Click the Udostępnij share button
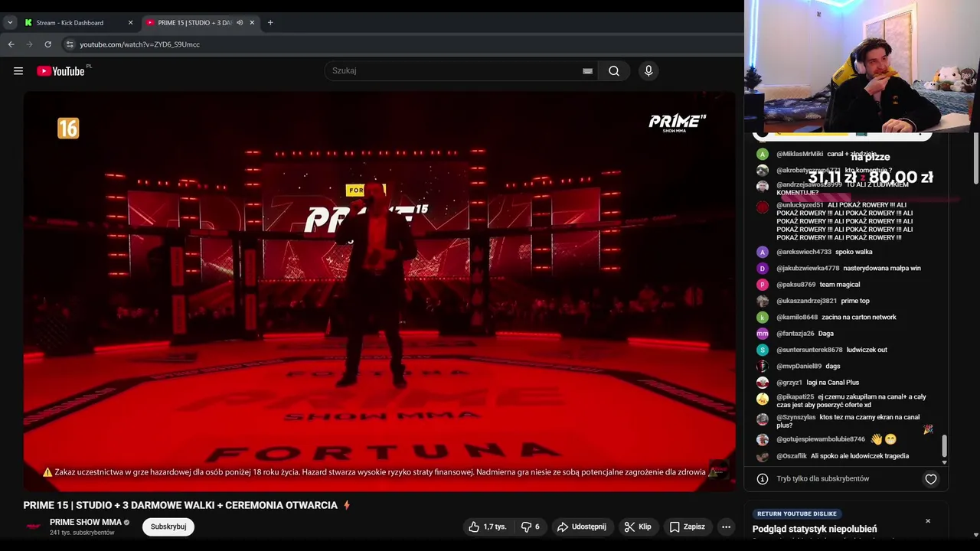This screenshot has width=980, height=551. [582, 527]
